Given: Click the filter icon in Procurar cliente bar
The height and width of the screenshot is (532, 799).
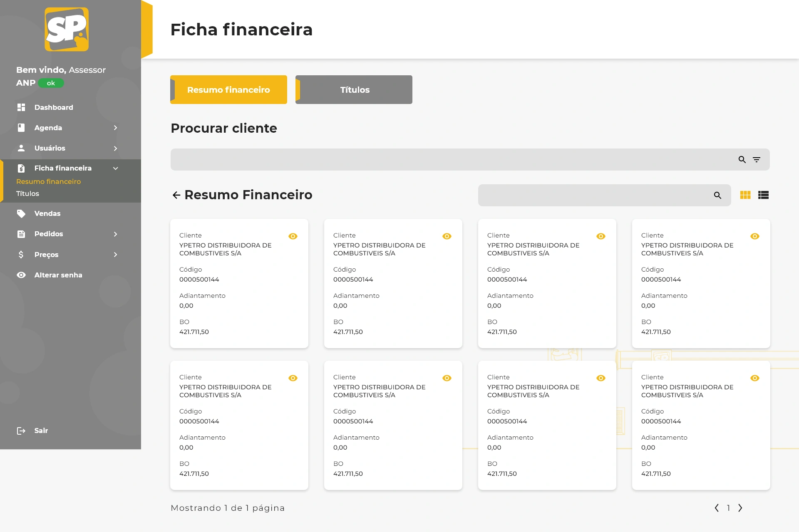Looking at the screenshot, I should (757, 160).
